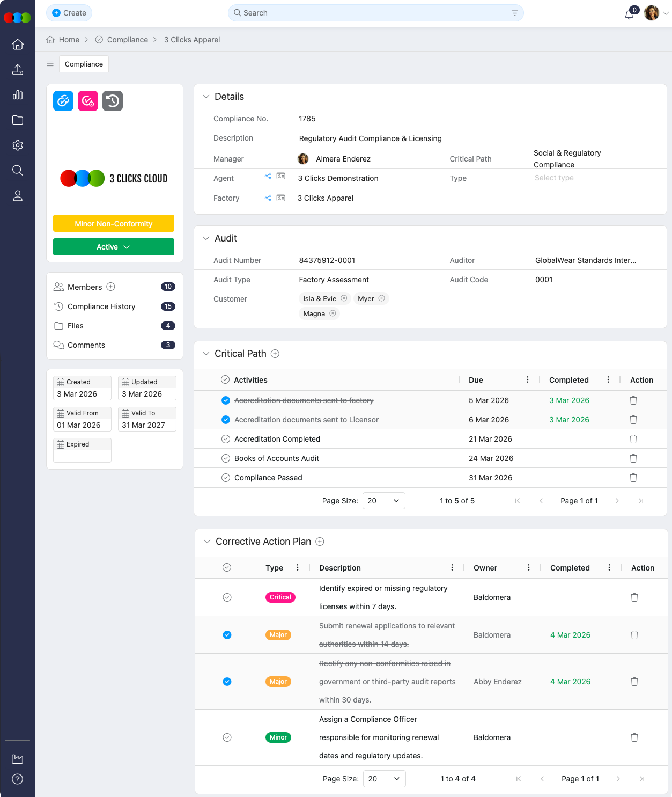Open the upload icon in the sidebar
Image resolution: width=672 pixels, height=797 pixels.
[17, 70]
